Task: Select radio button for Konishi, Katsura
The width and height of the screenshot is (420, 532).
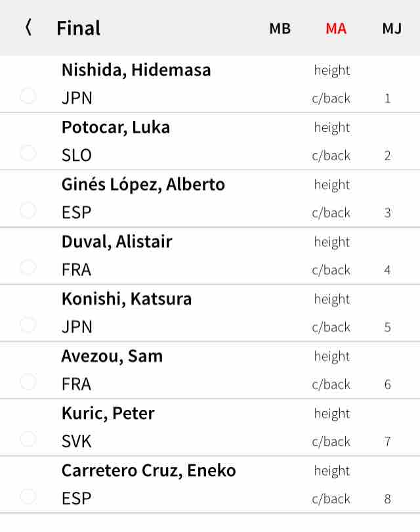Action: pyautogui.click(x=28, y=324)
